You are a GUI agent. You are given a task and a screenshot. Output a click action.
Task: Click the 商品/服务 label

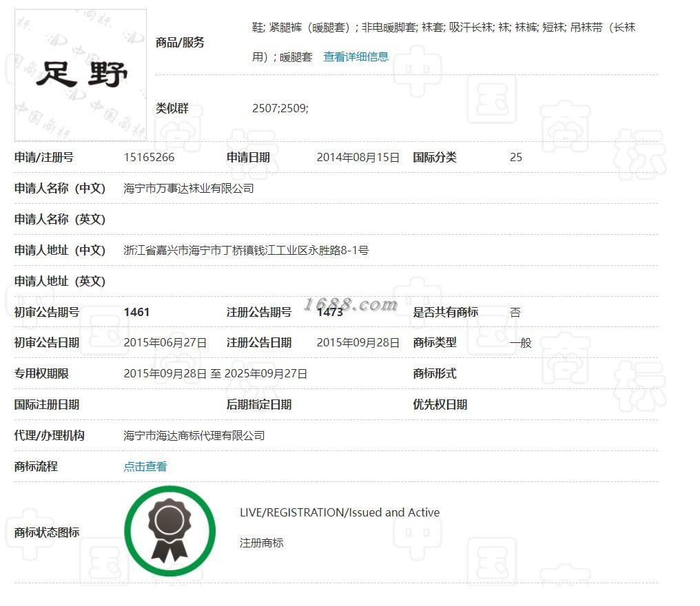[180, 43]
